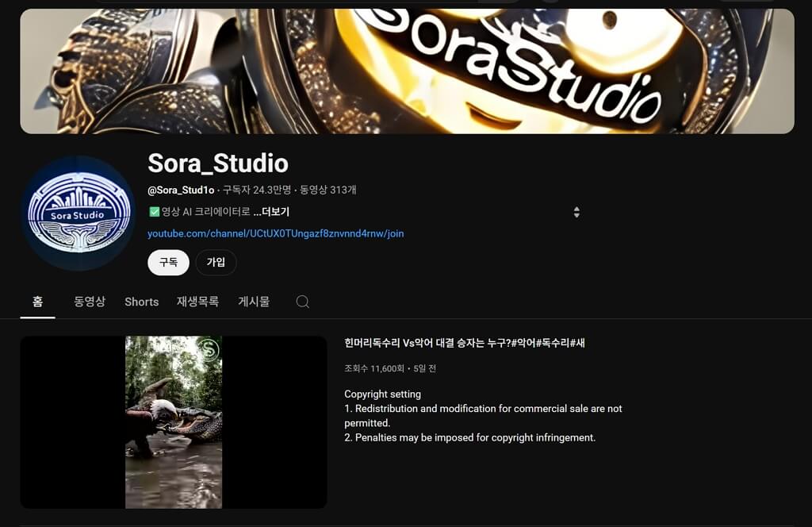Screen dimensions: 812x527
Task: Click '2. Penalties may be imposed' line
Action: [x=469, y=437]
